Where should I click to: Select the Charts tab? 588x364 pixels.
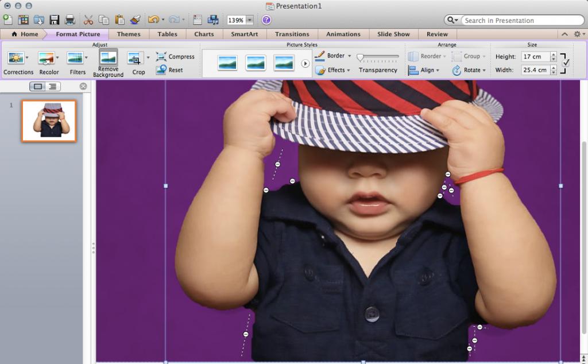(x=204, y=34)
